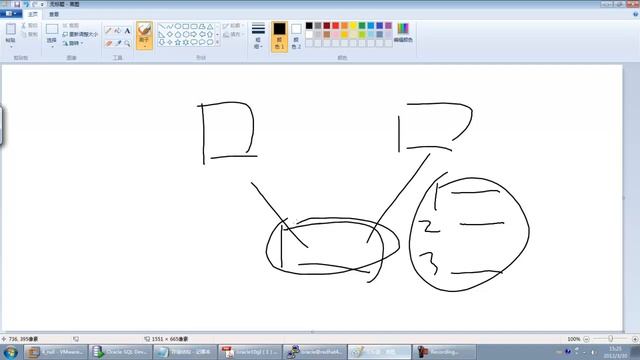The width and height of the screenshot is (640, 360).
Task: Click the zoom in plus button
Action: click(x=635, y=339)
